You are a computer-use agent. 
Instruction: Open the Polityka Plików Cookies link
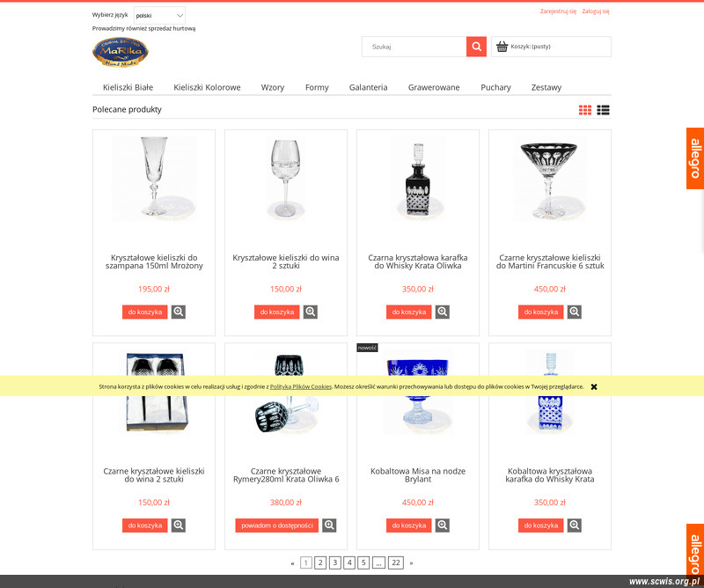300,386
